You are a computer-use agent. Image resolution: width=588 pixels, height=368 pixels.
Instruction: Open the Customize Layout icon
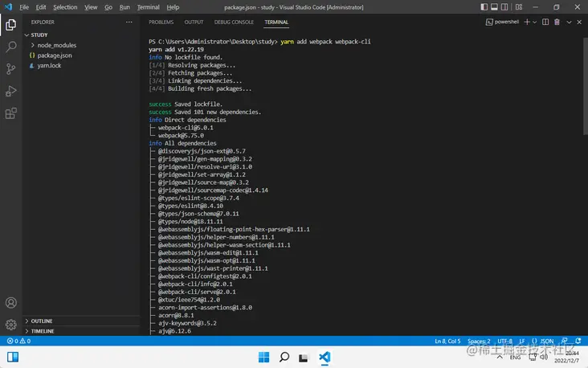519,6
